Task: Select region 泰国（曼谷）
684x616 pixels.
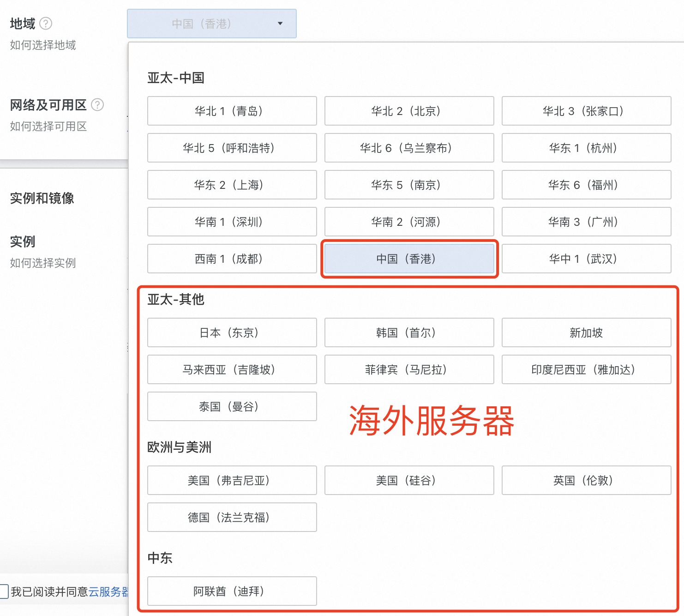Action: coord(232,406)
